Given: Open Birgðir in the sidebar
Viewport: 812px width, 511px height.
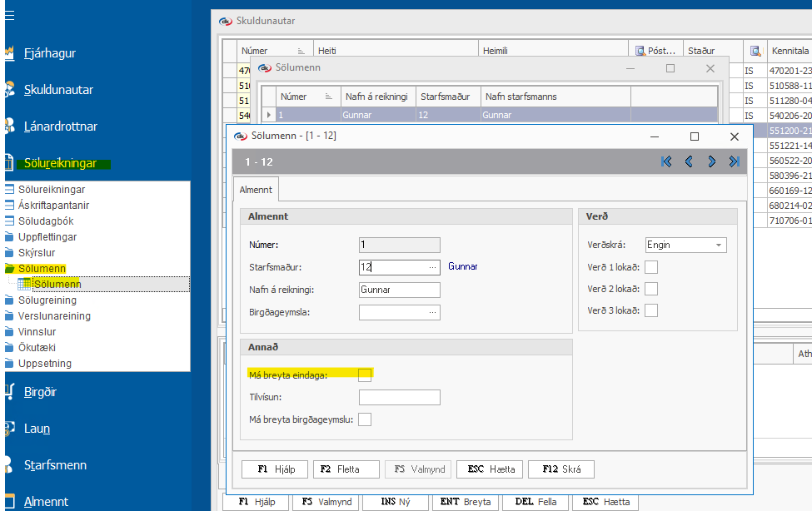Looking at the screenshot, I should (x=40, y=392).
